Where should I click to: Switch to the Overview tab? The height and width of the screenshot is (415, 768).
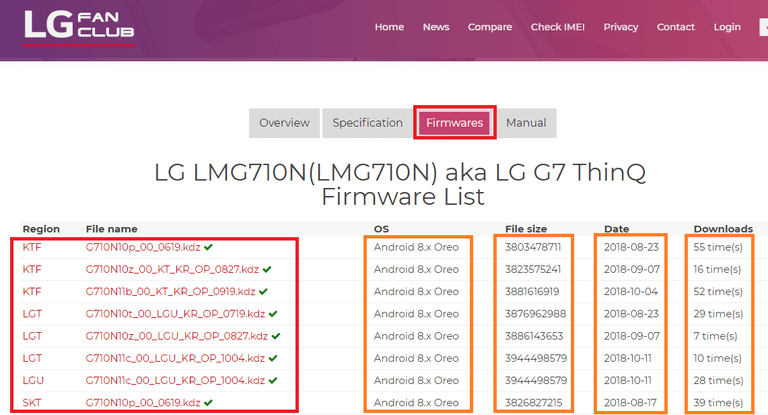click(x=284, y=123)
